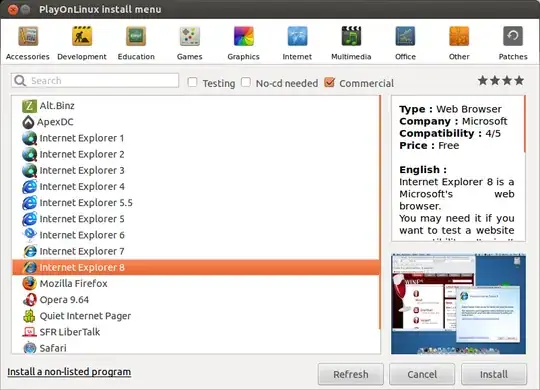Click the Cancel button
This screenshot has width=540, height=390.
point(422,374)
